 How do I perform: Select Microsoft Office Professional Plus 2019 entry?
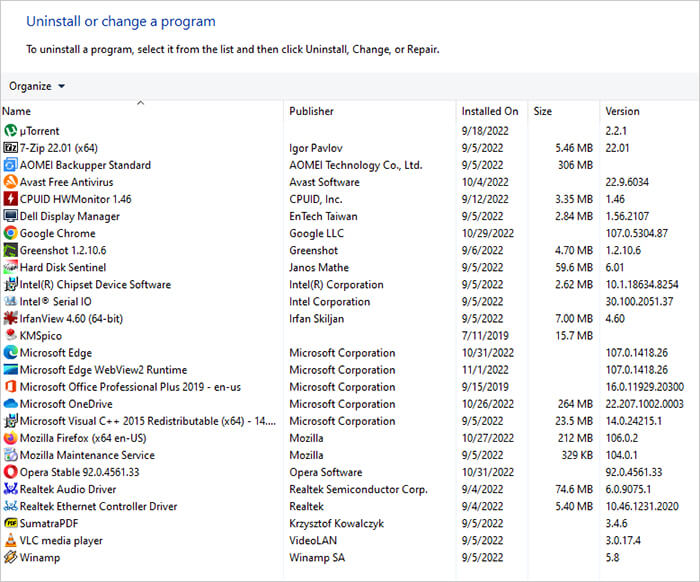[x=350, y=387]
